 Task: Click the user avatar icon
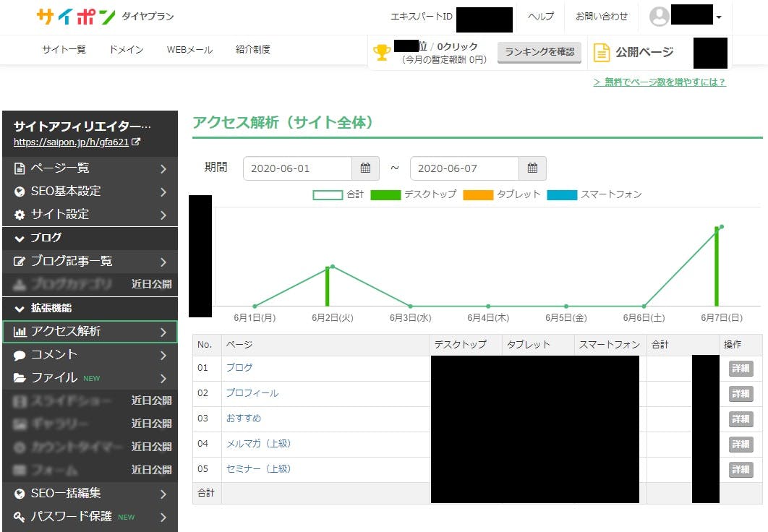click(x=659, y=17)
